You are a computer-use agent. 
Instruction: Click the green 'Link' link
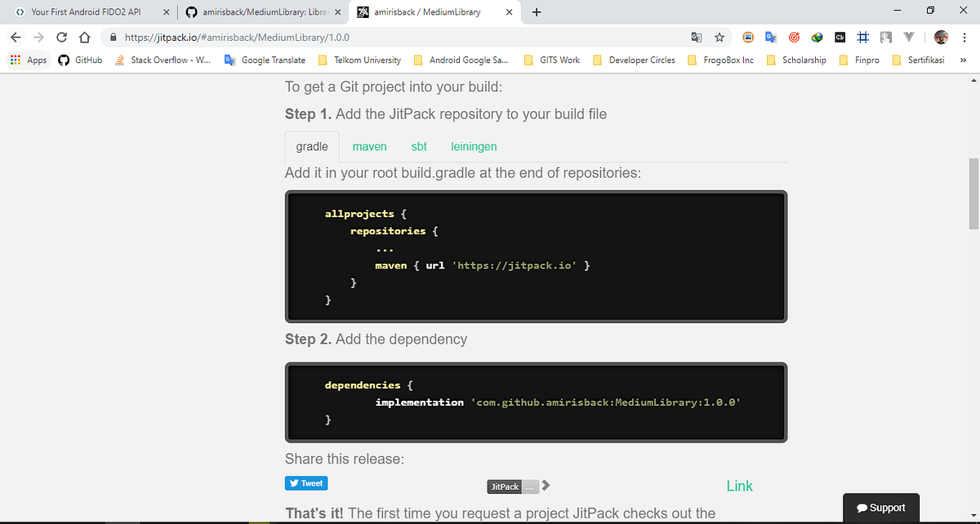739,486
